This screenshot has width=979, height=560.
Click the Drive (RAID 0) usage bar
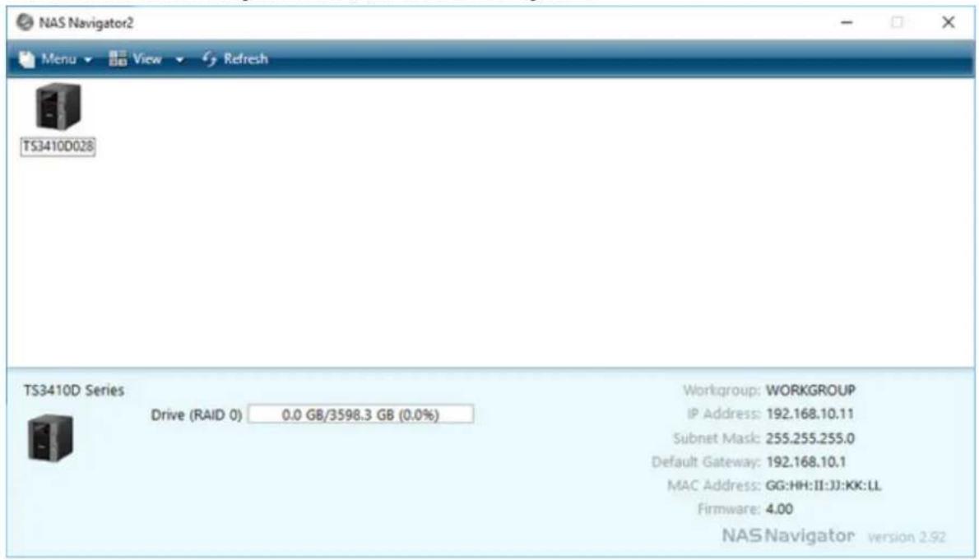[x=360, y=414]
